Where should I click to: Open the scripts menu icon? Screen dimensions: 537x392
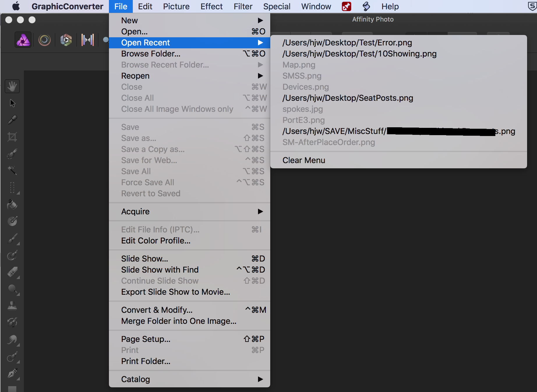(x=366, y=6)
